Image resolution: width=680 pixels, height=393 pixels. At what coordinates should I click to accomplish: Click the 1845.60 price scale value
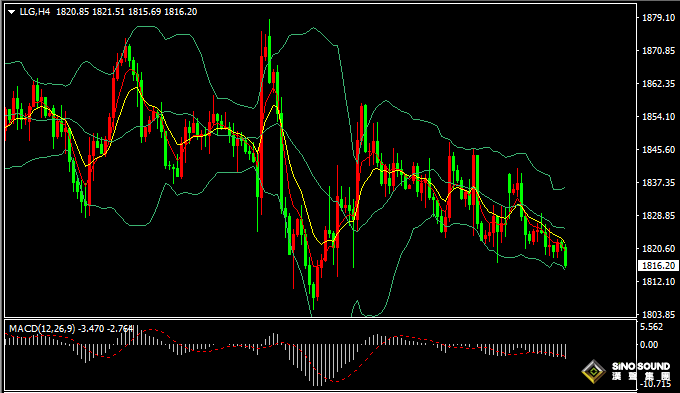[x=658, y=150]
